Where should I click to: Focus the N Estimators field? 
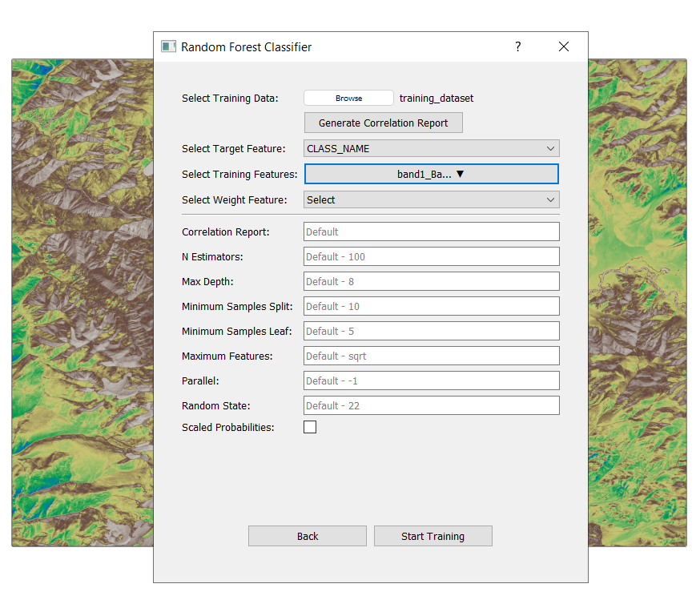pyautogui.click(x=431, y=256)
